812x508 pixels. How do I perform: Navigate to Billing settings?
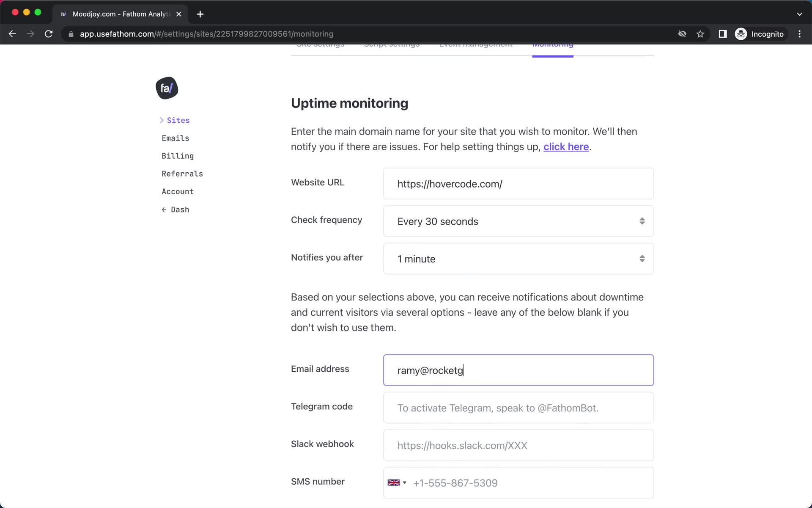coord(178,156)
